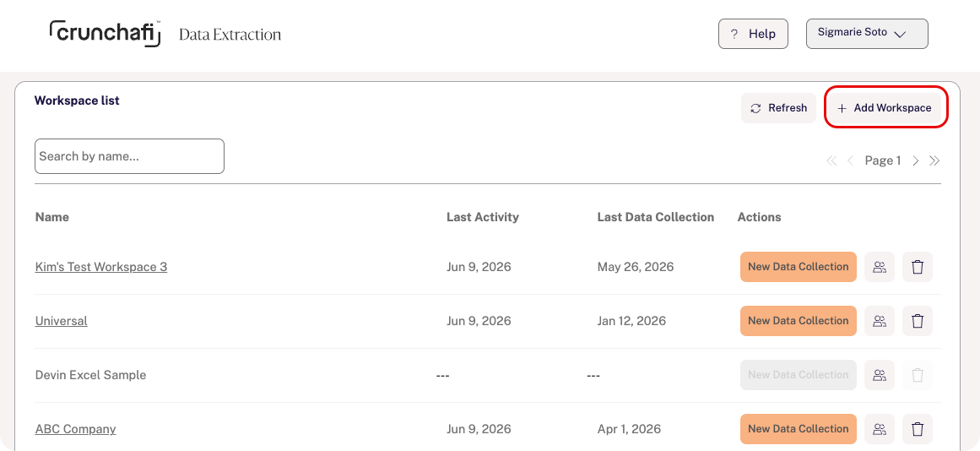Expand the Sigmarie Soto user dropdown
The height and width of the screenshot is (451, 980).
point(867,34)
